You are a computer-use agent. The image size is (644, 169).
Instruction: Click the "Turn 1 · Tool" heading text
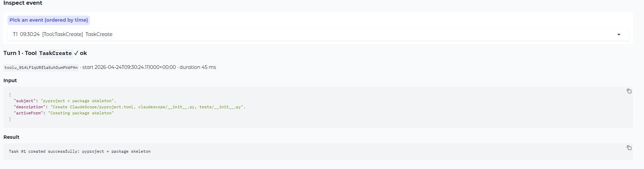pos(20,53)
